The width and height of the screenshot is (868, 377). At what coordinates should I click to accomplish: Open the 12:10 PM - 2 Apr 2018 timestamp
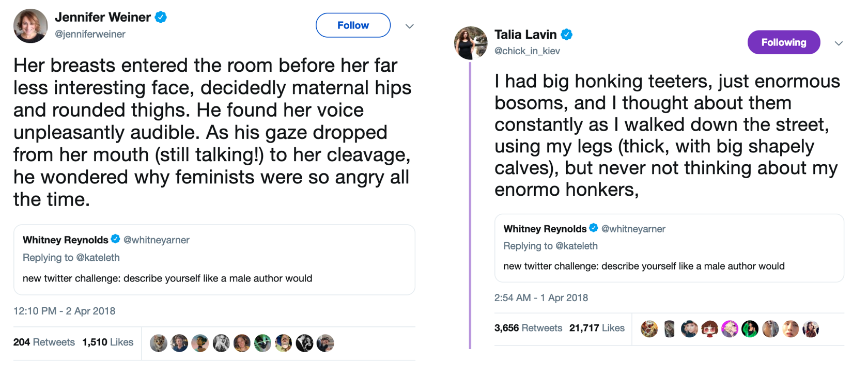coord(65,311)
